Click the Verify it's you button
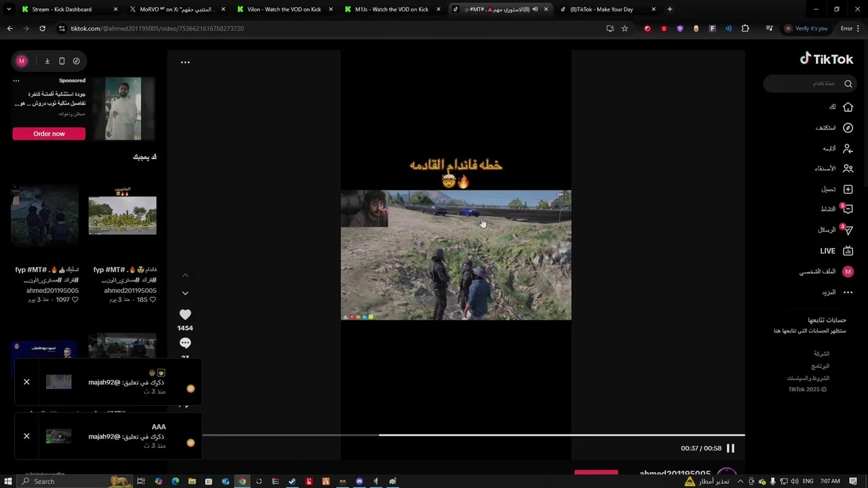This screenshot has width=868, height=488. point(806,28)
